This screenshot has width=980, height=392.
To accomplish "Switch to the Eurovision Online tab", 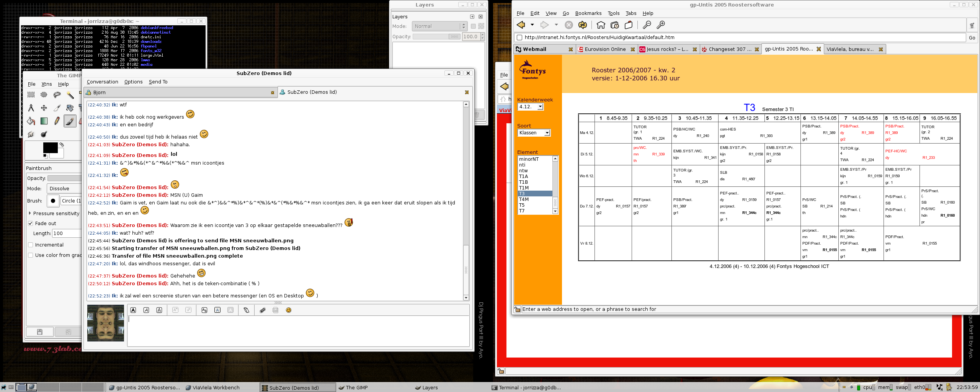I will pos(606,49).
